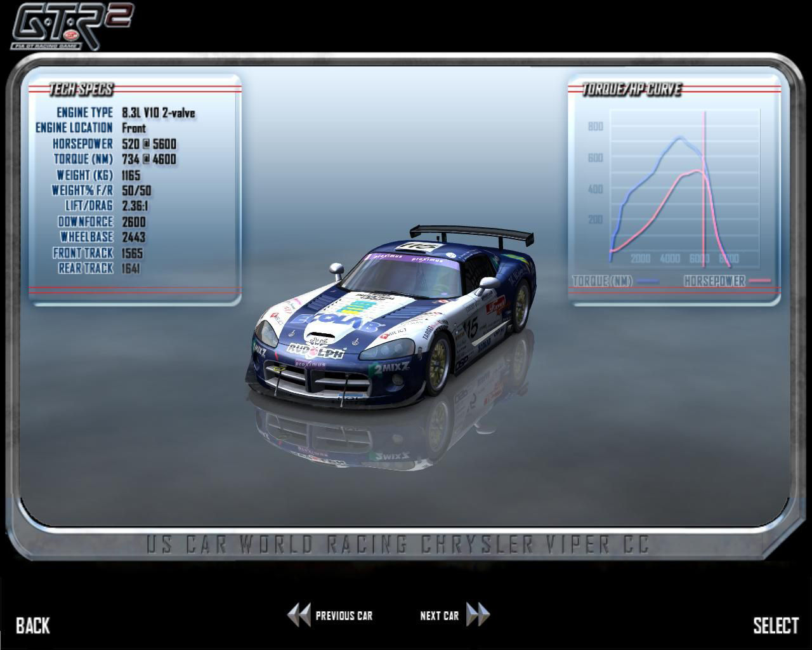Click the WEIGHT (KG) label
This screenshot has height=650, width=812.
85,175
